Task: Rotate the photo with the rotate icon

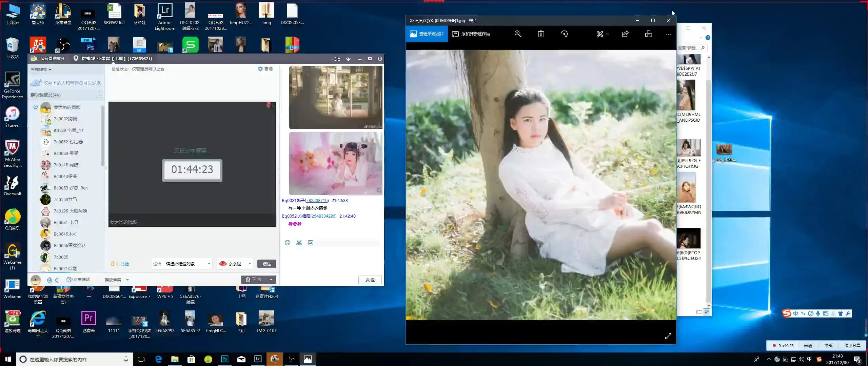Action: click(x=564, y=34)
